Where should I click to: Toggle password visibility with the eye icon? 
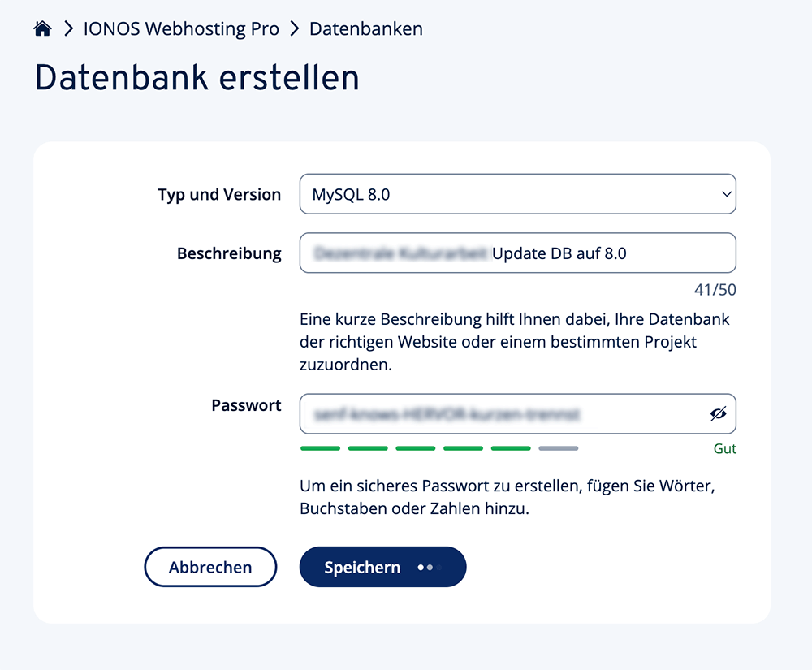tap(717, 415)
